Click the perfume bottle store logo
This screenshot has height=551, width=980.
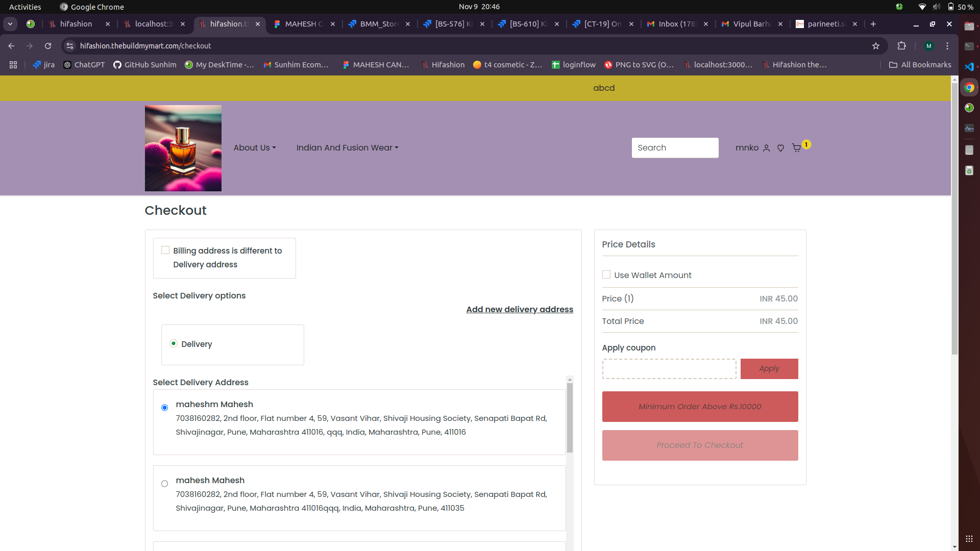coord(183,148)
